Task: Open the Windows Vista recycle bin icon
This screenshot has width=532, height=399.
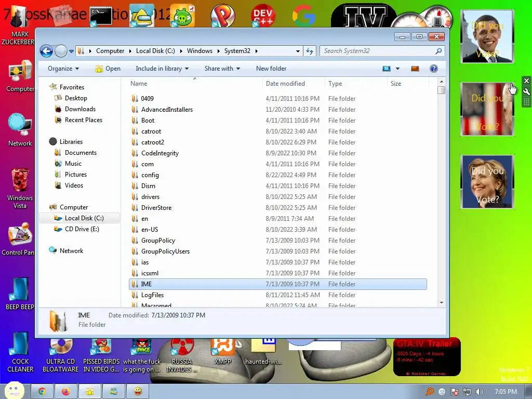Action: coord(20,188)
